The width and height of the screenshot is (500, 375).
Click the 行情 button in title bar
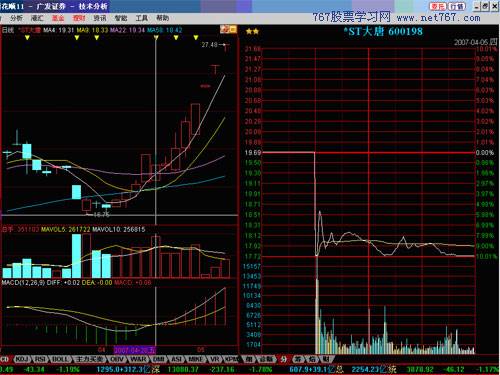tap(457, 6)
